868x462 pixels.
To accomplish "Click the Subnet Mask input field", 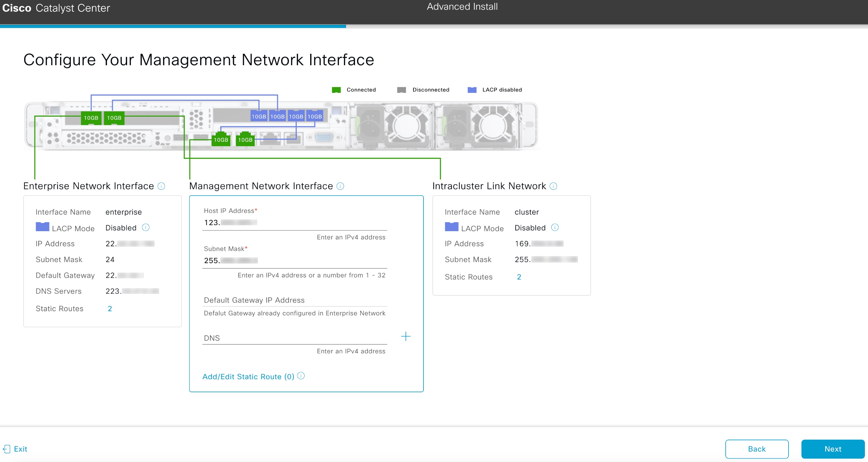I will [294, 261].
